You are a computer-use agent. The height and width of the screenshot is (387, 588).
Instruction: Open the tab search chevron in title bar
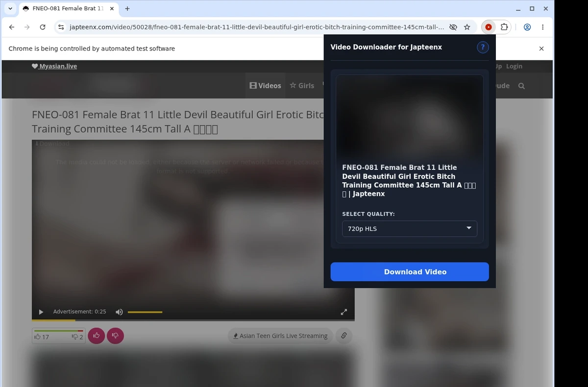click(10, 8)
